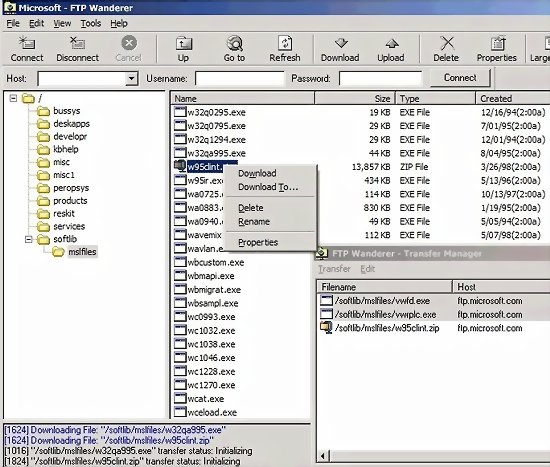Click the Cancel toolbar icon
The width and height of the screenshot is (550, 467).
(129, 43)
